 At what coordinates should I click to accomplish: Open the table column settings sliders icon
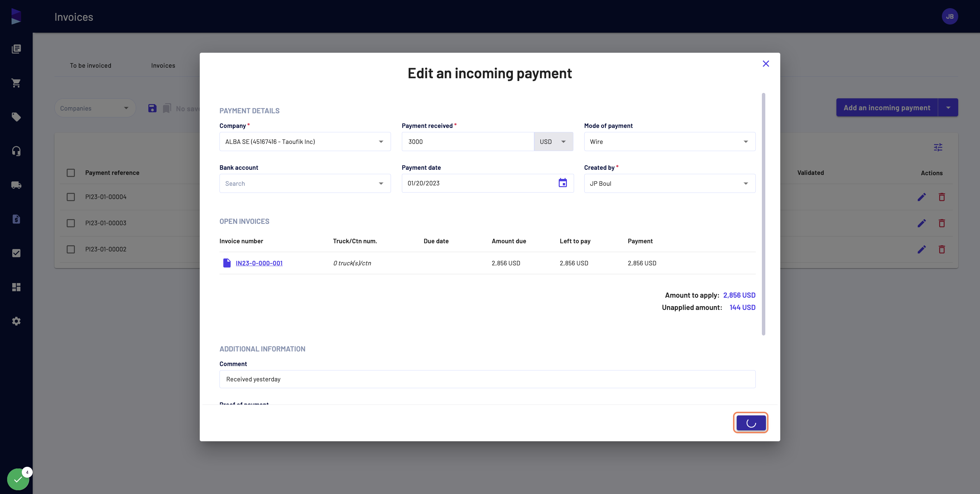click(x=938, y=147)
